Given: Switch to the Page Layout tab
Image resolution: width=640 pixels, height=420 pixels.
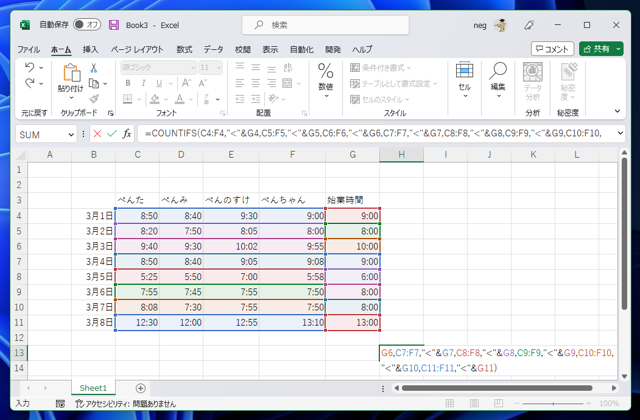Looking at the screenshot, I should tap(137, 49).
